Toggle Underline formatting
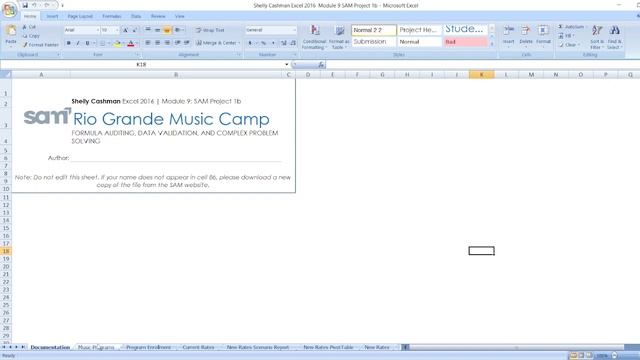640x360 pixels. [x=87, y=43]
